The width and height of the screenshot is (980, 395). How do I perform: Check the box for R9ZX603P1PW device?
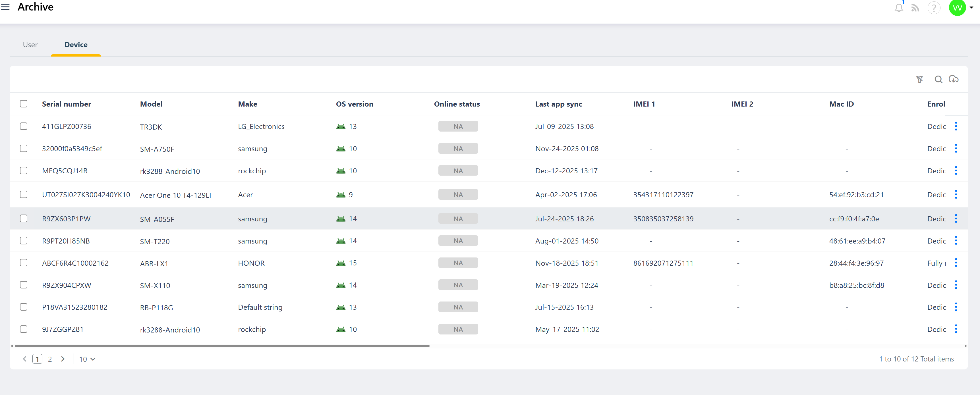tap(24, 219)
